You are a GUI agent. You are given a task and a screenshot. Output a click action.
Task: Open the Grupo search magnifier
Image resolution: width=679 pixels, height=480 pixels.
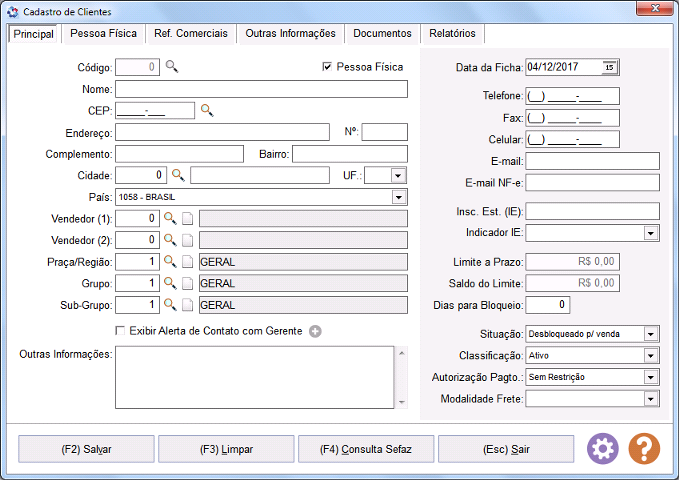click(x=171, y=283)
